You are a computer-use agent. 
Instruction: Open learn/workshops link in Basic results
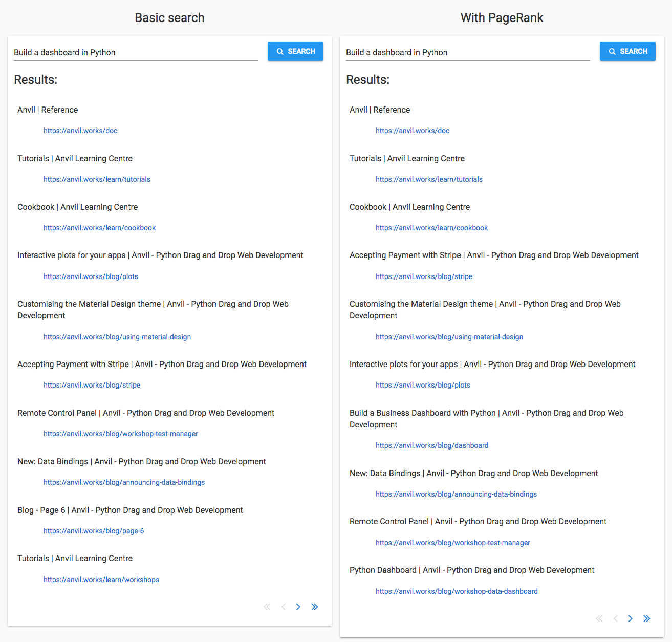click(101, 580)
